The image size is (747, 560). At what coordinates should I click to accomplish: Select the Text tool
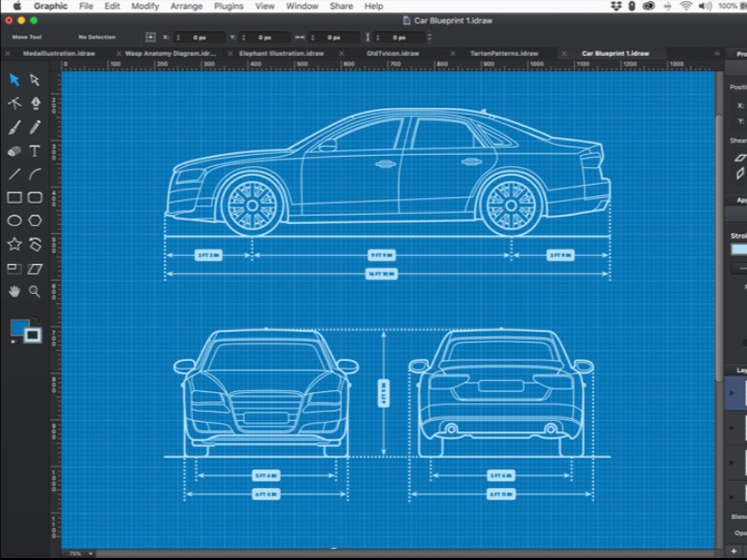click(x=35, y=151)
